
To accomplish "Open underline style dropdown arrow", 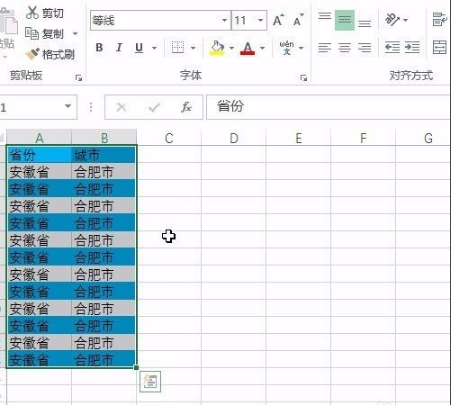I will [x=154, y=48].
